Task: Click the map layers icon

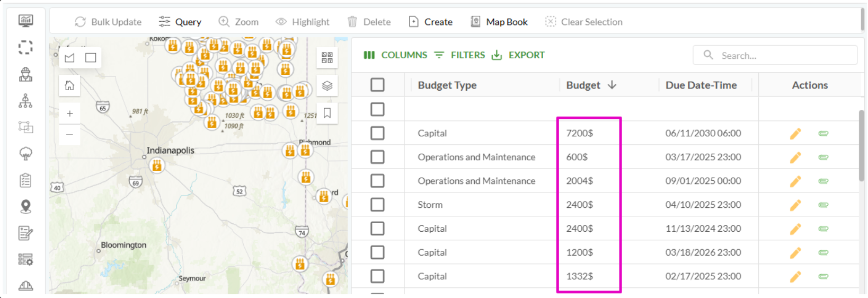Action: (x=327, y=86)
